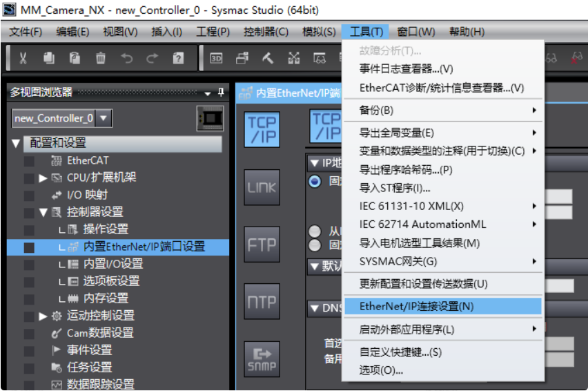Viewport: 588px width, 391px height.
Task: Click the Undo arrow toolbar icon
Action: pos(126,58)
